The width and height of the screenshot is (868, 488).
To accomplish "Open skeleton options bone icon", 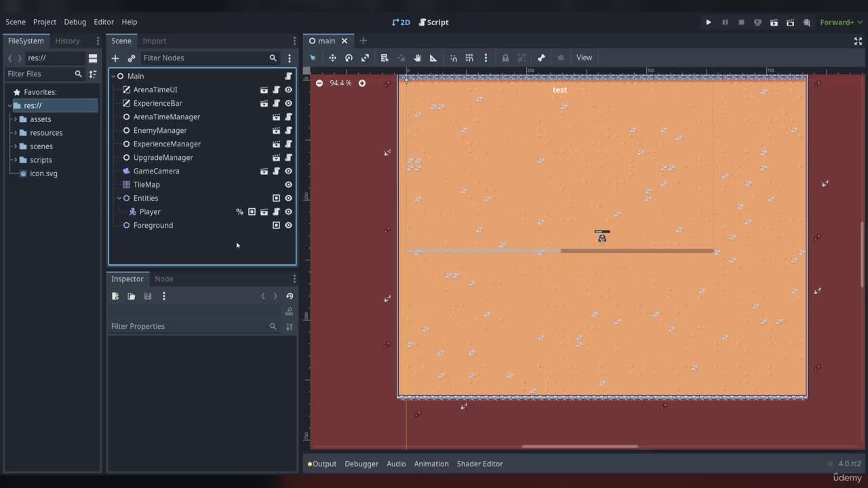I will click(x=541, y=58).
